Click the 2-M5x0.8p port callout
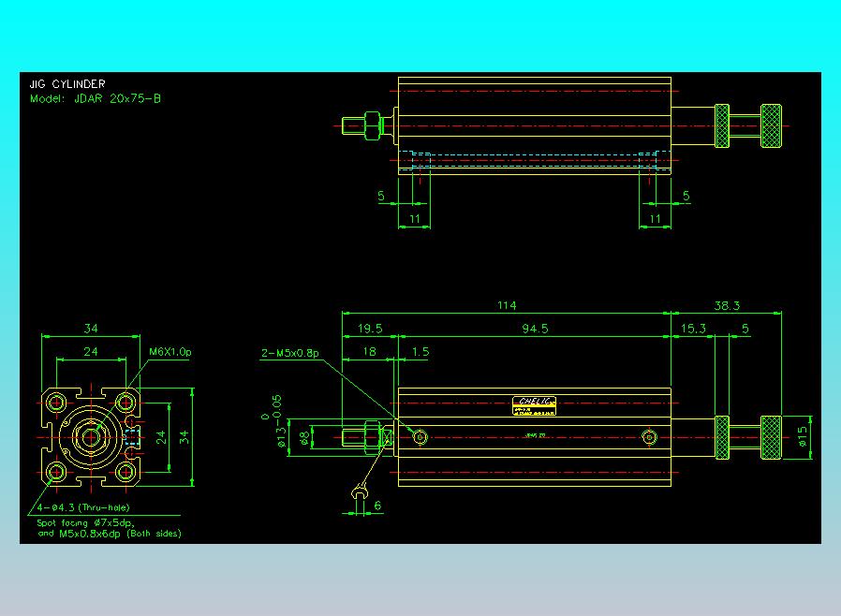This screenshot has width=841, height=616. [x=289, y=353]
